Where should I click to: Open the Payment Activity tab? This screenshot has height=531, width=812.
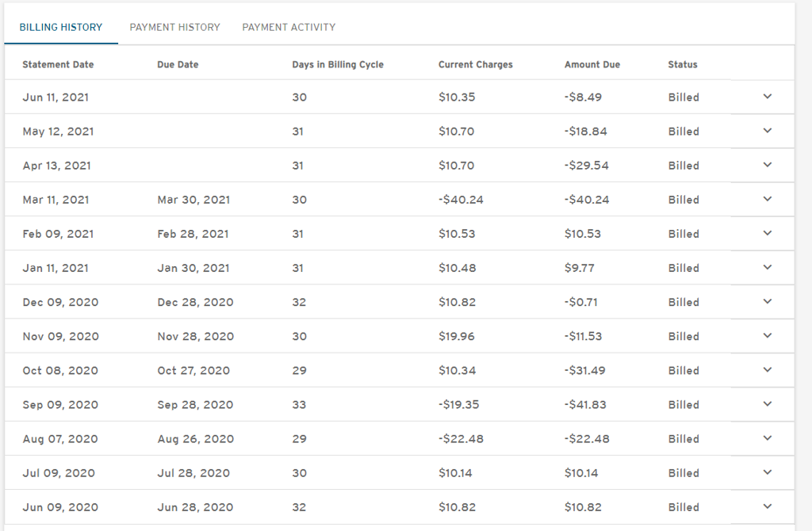(289, 27)
